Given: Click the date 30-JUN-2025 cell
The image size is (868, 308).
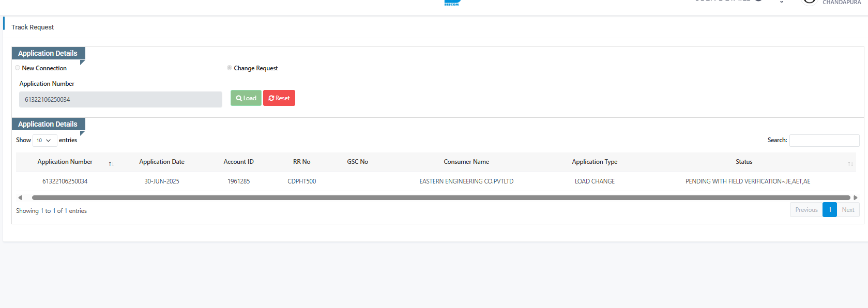Looking at the screenshot, I should (162, 181).
